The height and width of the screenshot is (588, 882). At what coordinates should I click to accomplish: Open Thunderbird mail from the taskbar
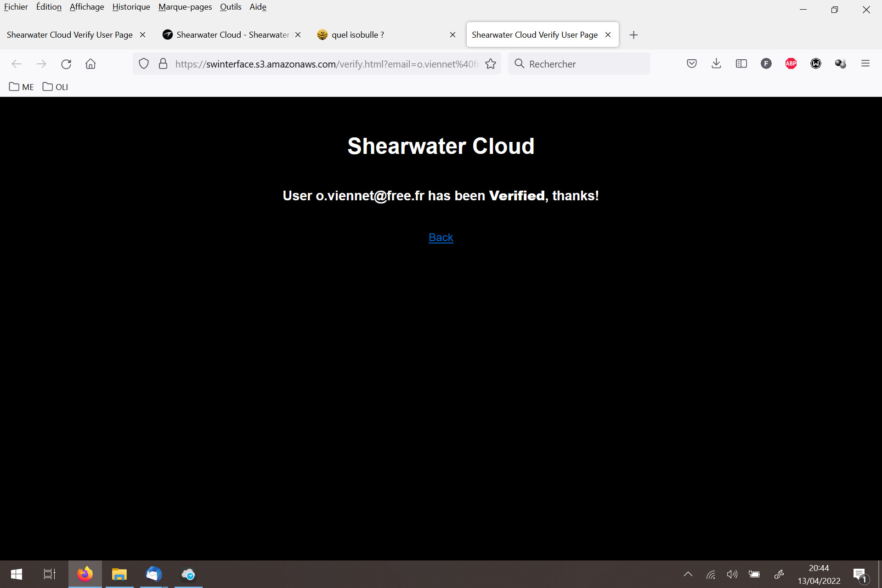click(154, 574)
